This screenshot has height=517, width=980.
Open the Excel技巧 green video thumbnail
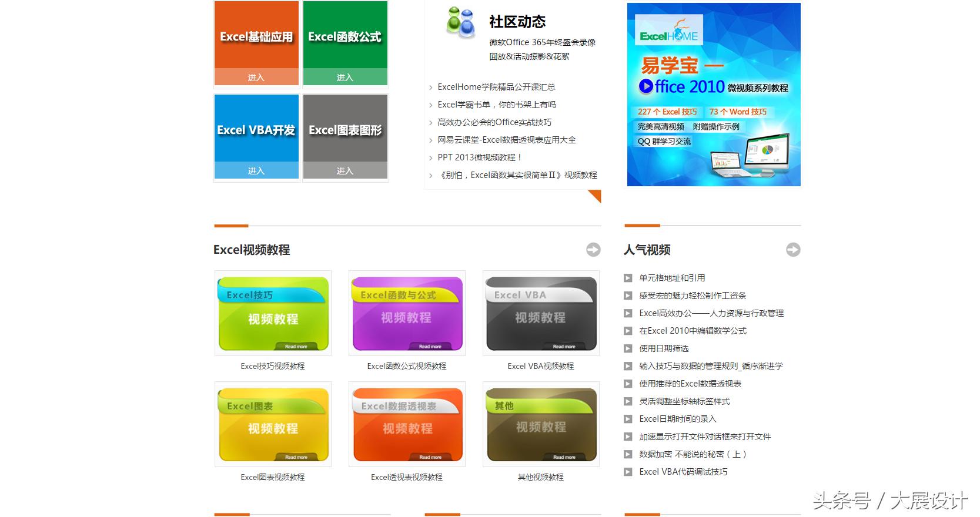273,313
